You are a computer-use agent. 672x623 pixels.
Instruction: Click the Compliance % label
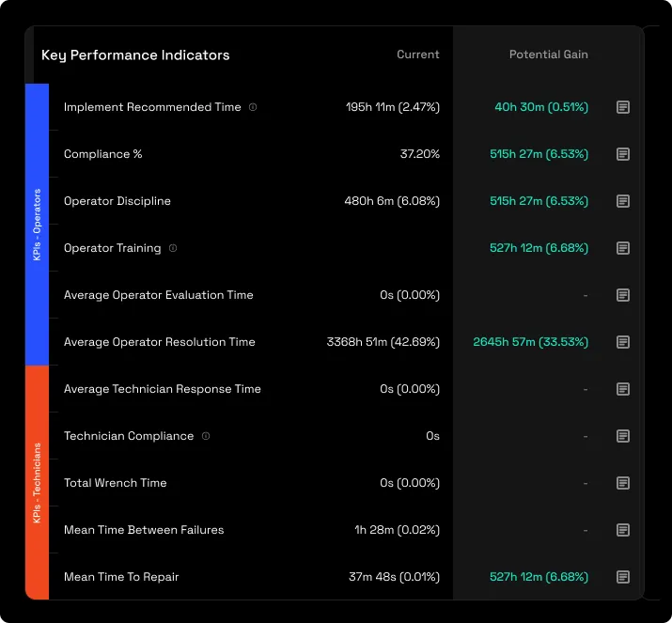(x=102, y=154)
